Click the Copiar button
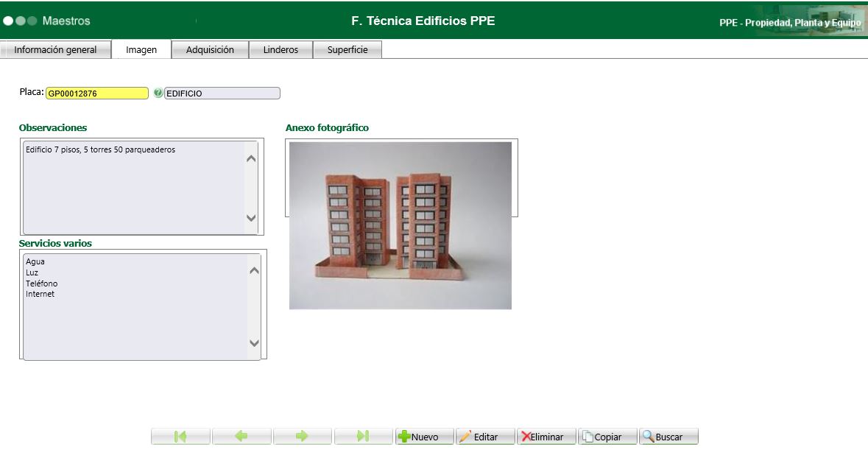 607,437
